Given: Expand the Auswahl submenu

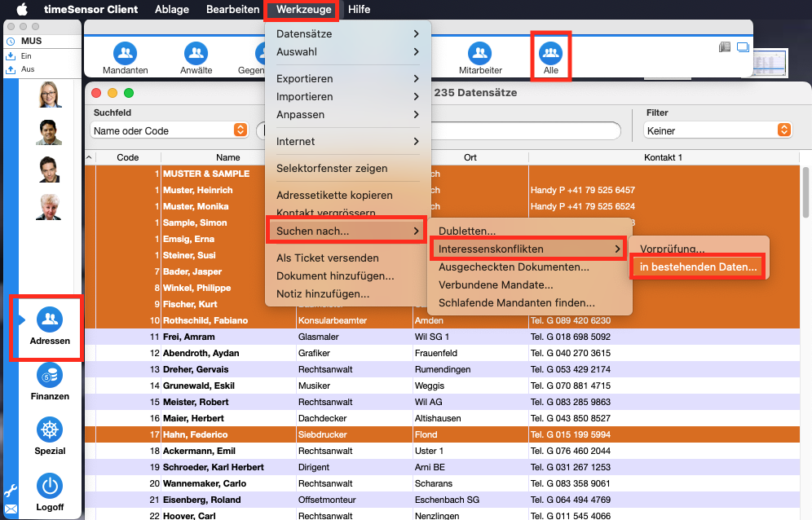Looking at the screenshot, I should 347,52.
